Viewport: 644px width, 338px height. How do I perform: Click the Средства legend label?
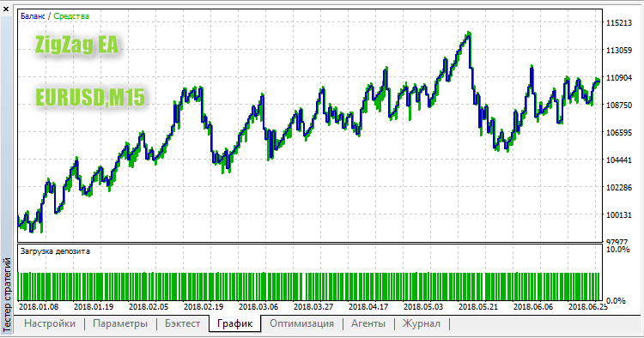[71, 16]
